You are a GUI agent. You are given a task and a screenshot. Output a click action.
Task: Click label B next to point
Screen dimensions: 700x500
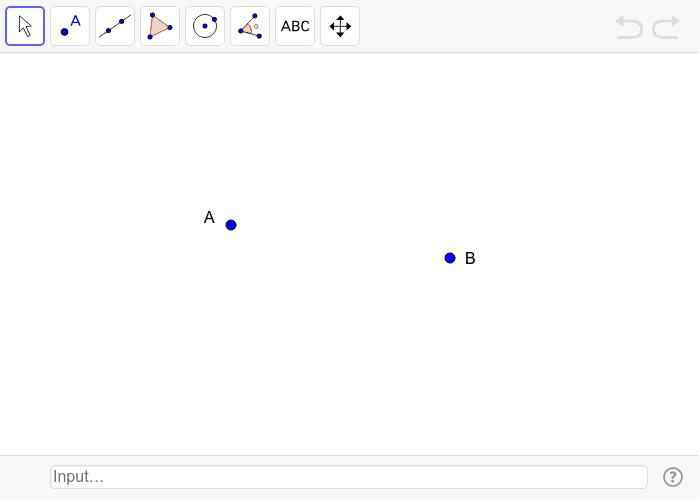(x=470, y=258)
